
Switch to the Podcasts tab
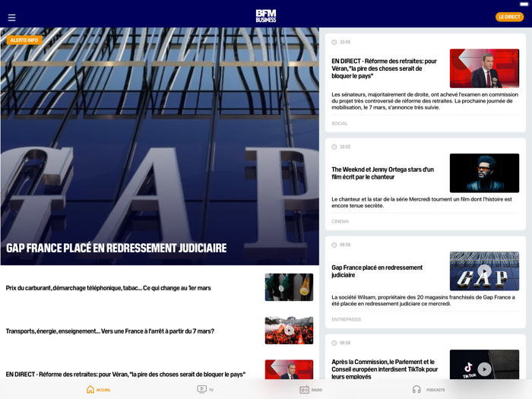pyautogui.click(x=429, y=389)
